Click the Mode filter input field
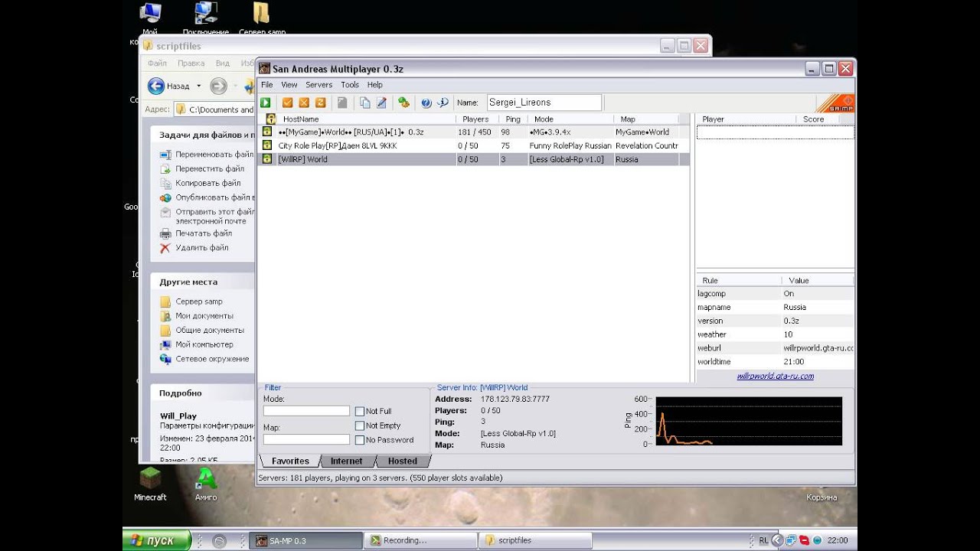This screenshot has height=551, width=980. pos(306,411)
